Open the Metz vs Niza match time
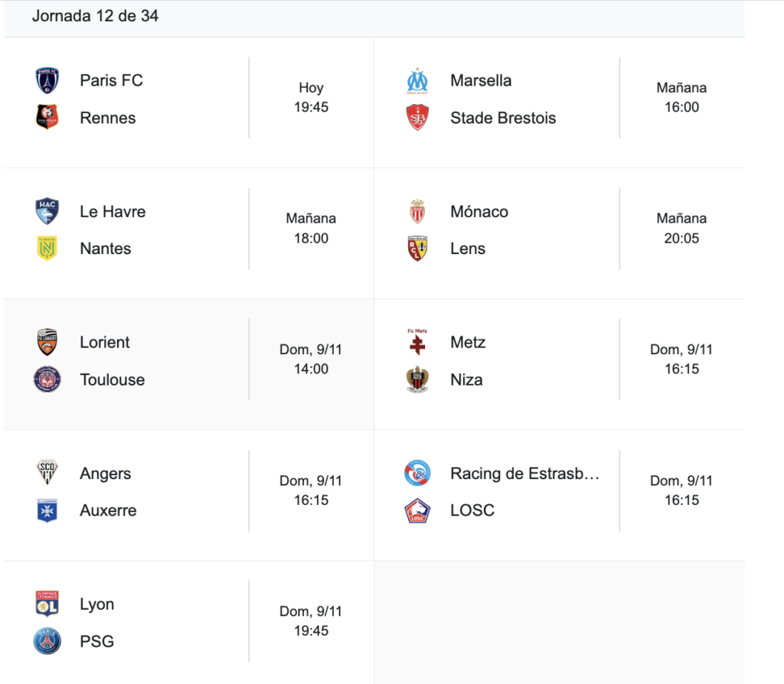This screenshot has width=784, height=684. pyautogui.click(x=681, y=359)
